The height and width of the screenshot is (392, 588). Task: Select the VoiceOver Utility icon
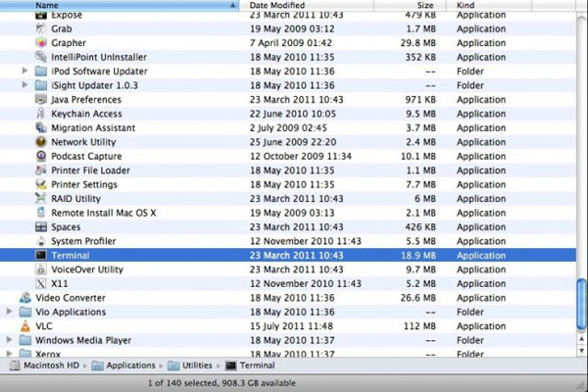pyautogui.click(x=40, y=269)
